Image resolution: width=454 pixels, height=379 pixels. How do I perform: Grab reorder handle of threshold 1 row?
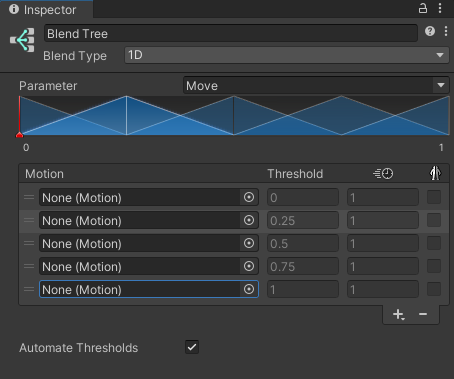pos(29,289)
